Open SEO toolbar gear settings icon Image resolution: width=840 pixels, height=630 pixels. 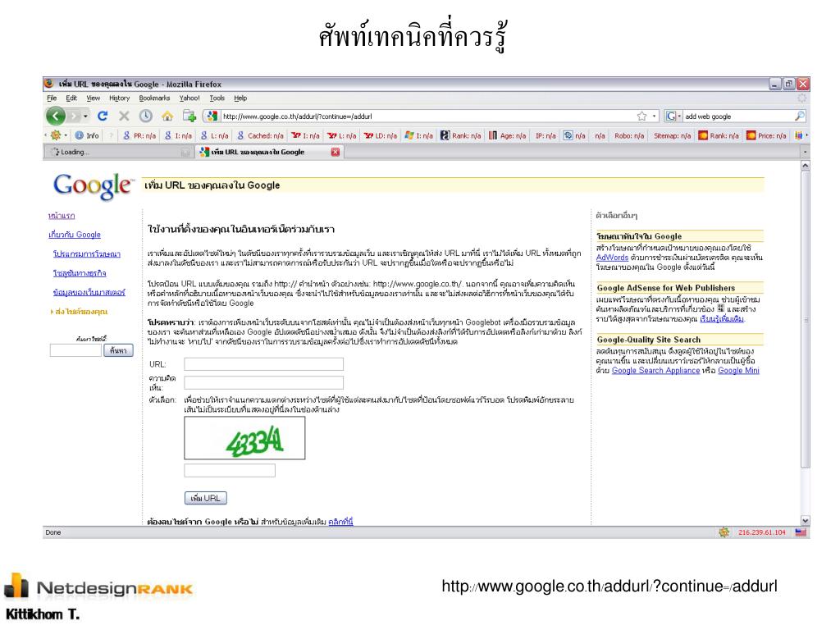click(55, 135)
